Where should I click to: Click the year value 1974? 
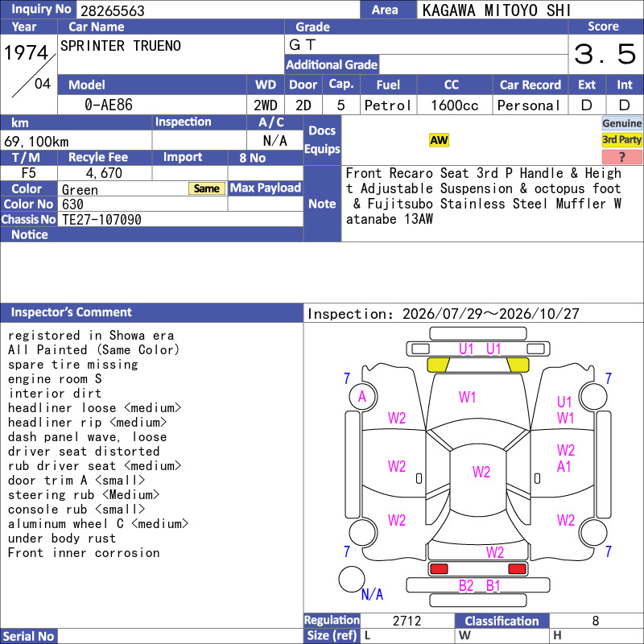tap(27, 52)
